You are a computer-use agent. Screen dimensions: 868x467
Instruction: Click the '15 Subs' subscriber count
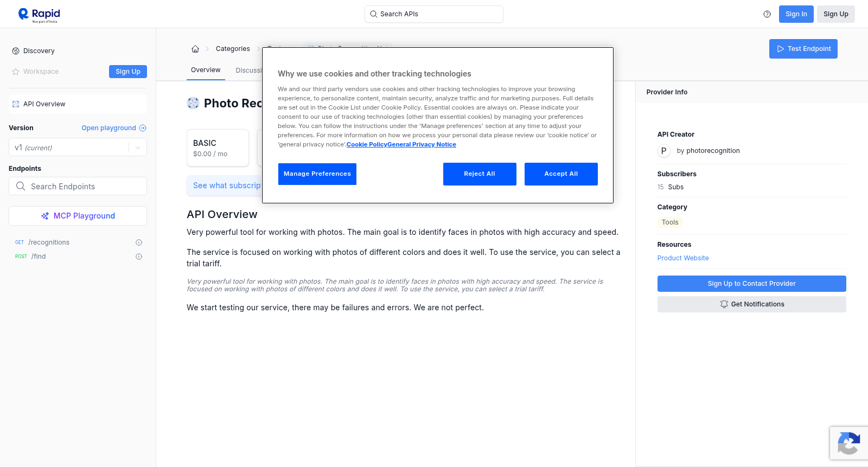point(671,187)
